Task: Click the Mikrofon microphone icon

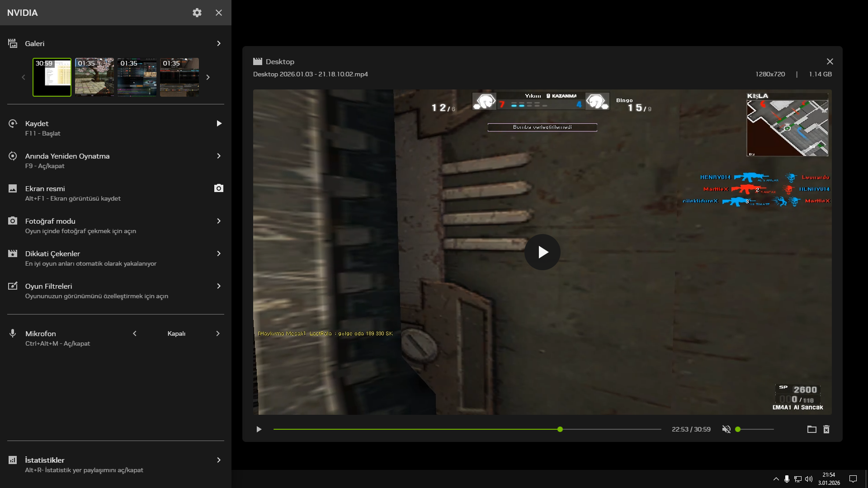Action: click(x=13, y=333)
